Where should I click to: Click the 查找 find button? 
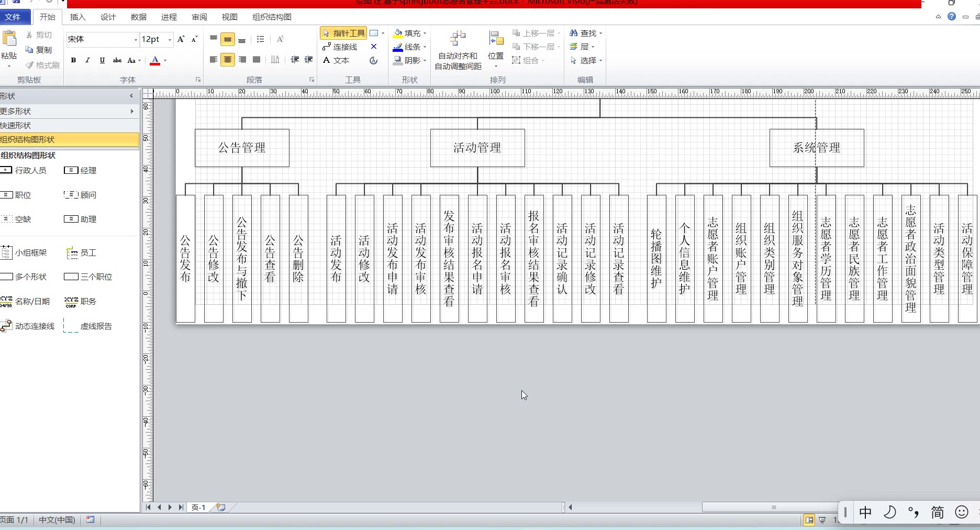coord(585,33)
